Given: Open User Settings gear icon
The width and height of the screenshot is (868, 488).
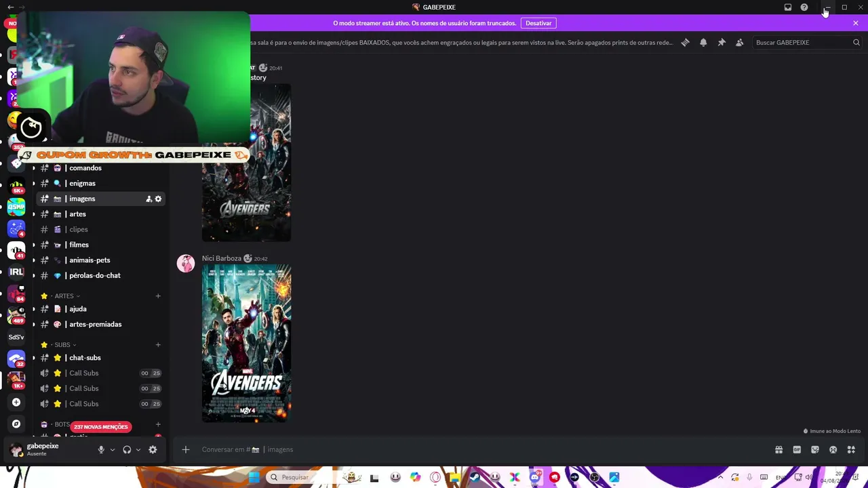Looking at the screenshot, I should tap(153, 449).
